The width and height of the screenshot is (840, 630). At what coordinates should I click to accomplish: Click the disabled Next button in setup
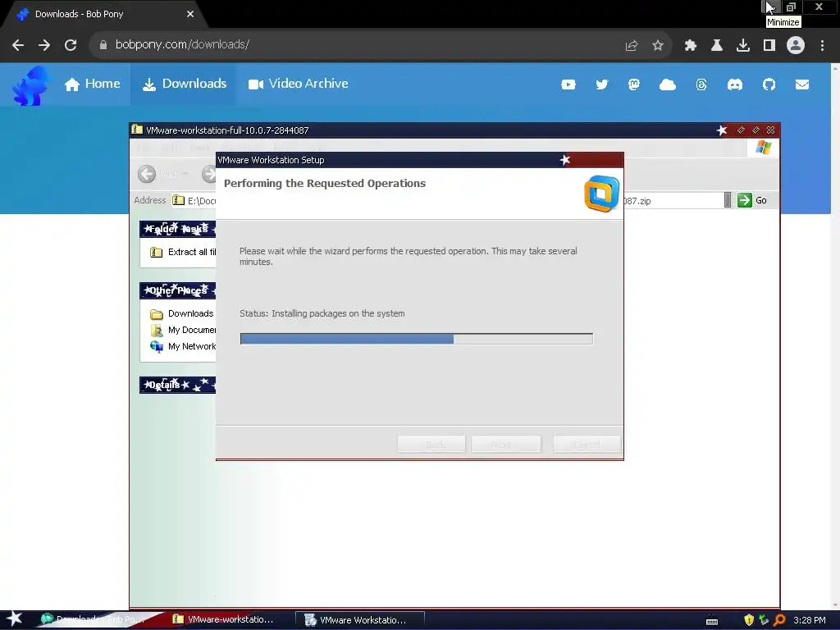pos(505,444)
